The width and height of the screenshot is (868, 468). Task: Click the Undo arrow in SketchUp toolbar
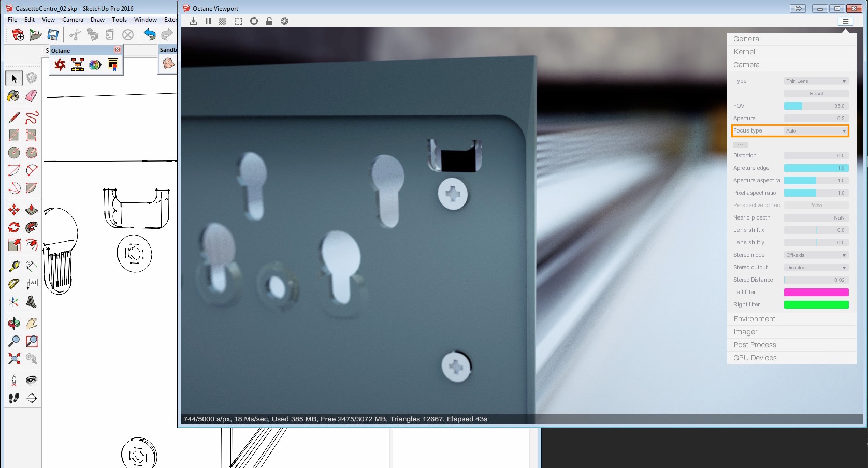click(x=150, y=35)
